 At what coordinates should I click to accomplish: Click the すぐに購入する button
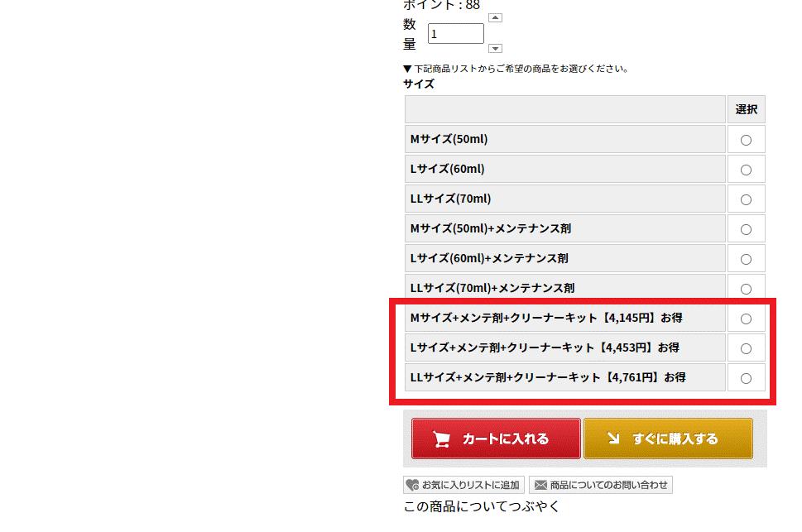click(668, 439)
